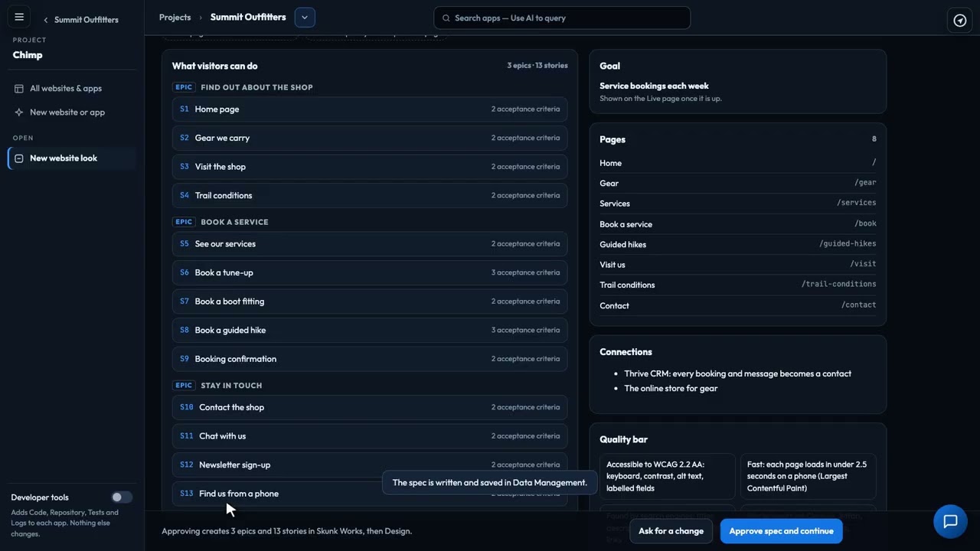This screenshot has height=551, width=980.
Task: Open story S6 Book a tune-up
Action: tap(370, 272)
